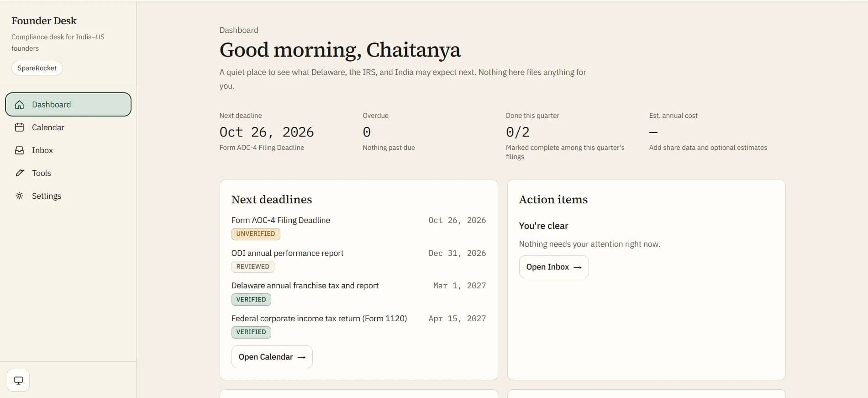Click 'Add share data and optional estimates'
868x398 pixels.
708,148
